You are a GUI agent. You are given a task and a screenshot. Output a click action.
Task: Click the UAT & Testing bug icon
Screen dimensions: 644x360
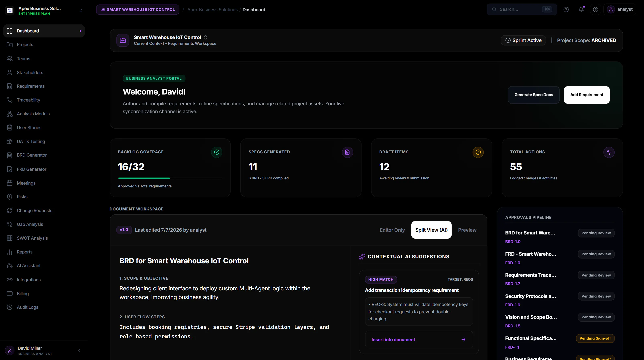[x=9, y=141]
